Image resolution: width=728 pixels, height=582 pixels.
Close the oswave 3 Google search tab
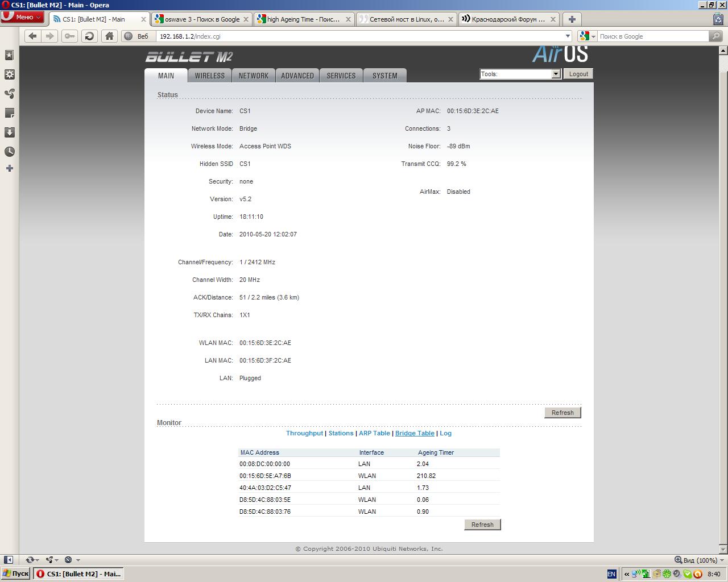pyautogui.click(x=246, y=19)
